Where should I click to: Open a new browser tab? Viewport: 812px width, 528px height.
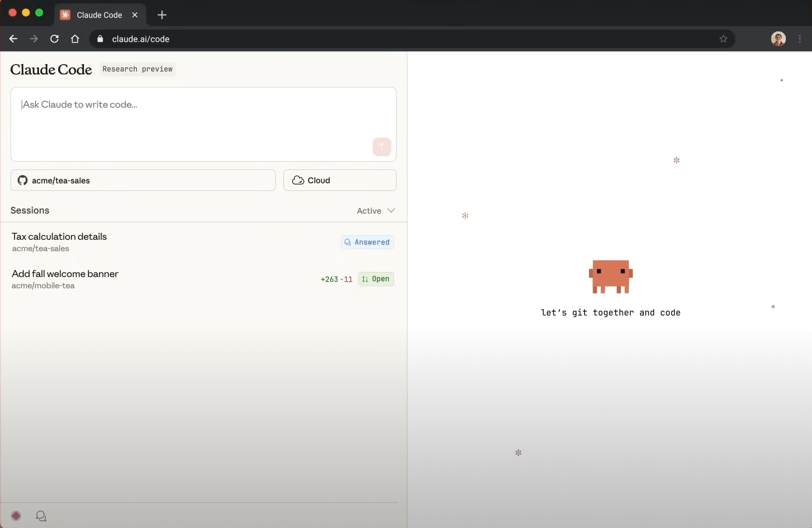162,15
